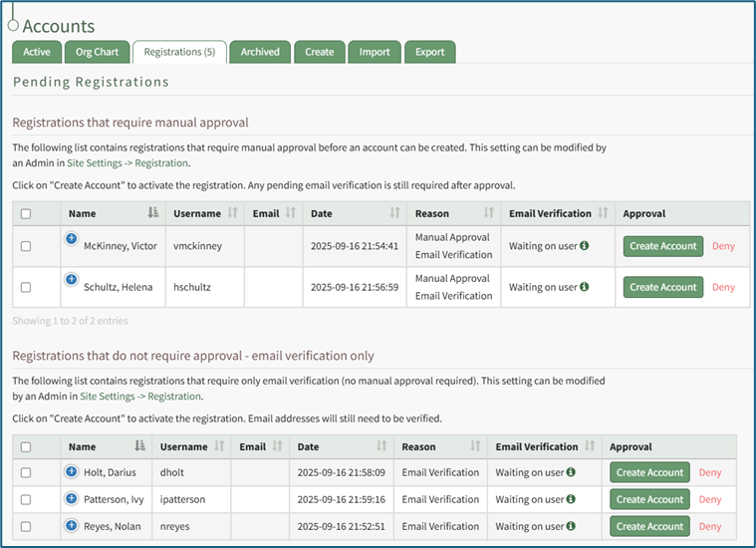Click plus icon next to Patterson, Ivy
Viewport: 756px width, 548px height.
pyautogui.click(x=71, y=498)
